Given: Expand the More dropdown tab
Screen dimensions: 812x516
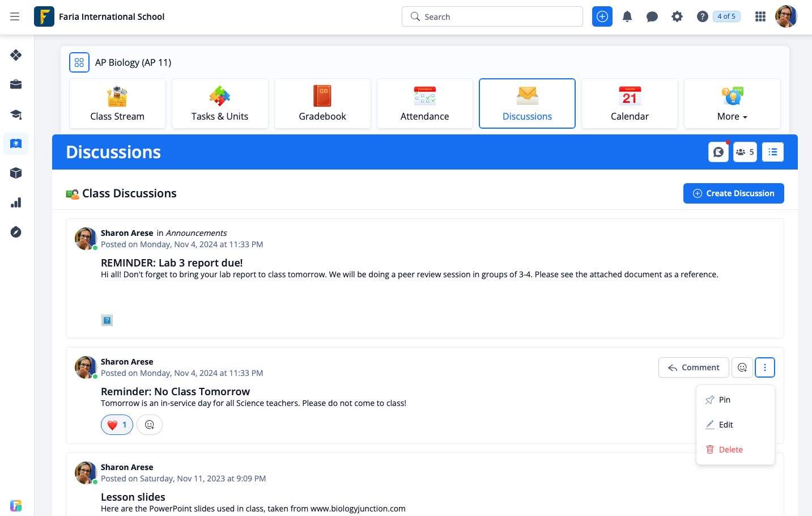Looking at the screenshot, I should click(732, 104).
